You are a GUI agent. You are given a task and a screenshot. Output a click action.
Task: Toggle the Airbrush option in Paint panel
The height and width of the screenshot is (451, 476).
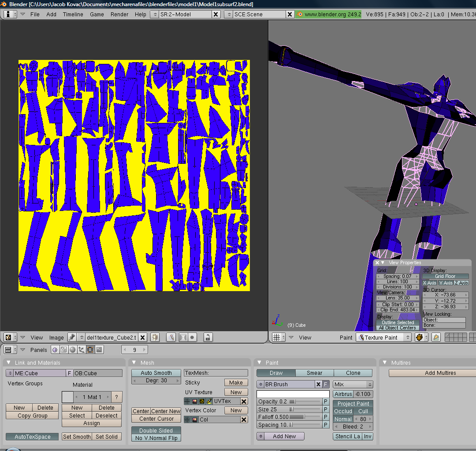[x=343, y=394]
